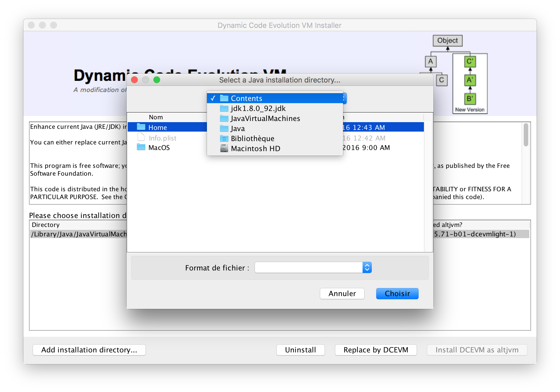The width and height of the screenshot is (560, 392).
Task: Click the jdk1.8.0_92.jdk folder icon
Action: click(224, 108)
